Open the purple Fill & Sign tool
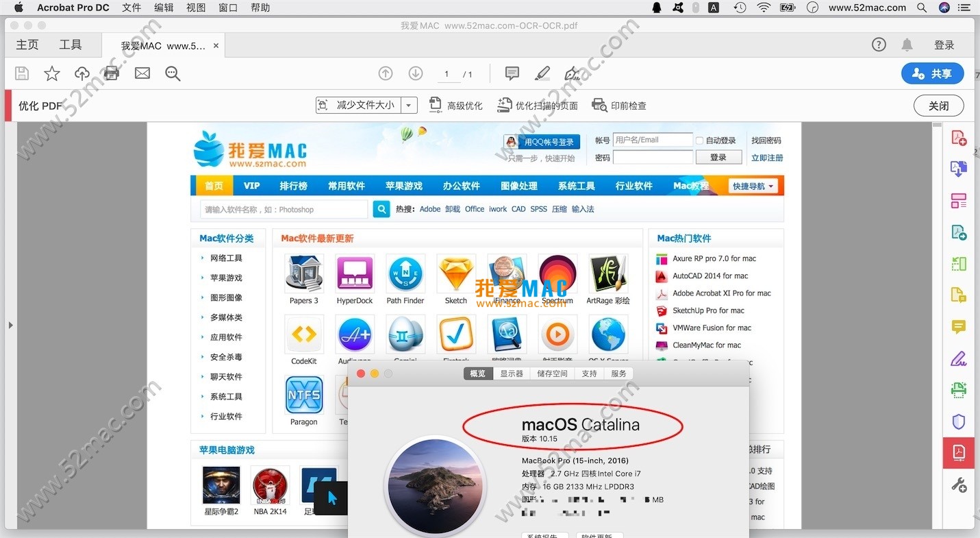980x538 pixels. coord(959,358)
